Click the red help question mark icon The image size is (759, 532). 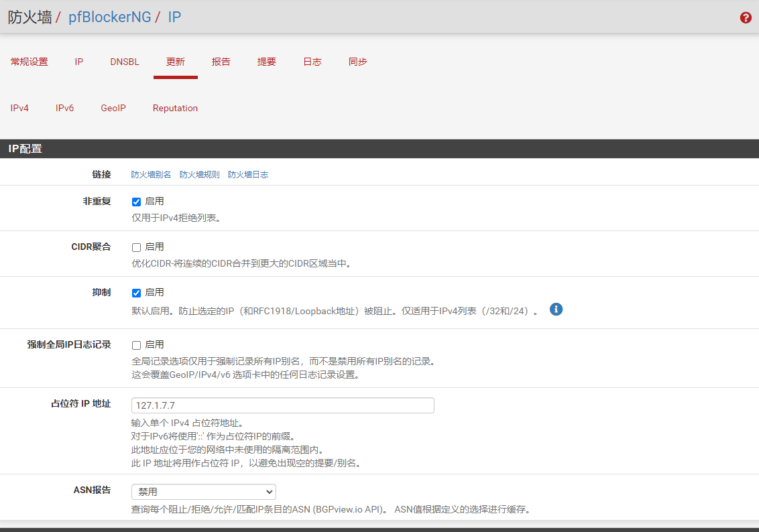(x=746, y=18)
